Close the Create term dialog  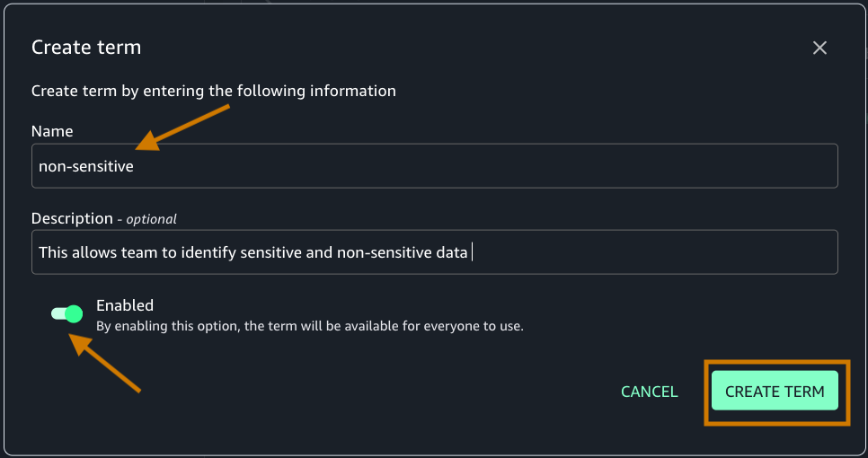coord(819,48)
